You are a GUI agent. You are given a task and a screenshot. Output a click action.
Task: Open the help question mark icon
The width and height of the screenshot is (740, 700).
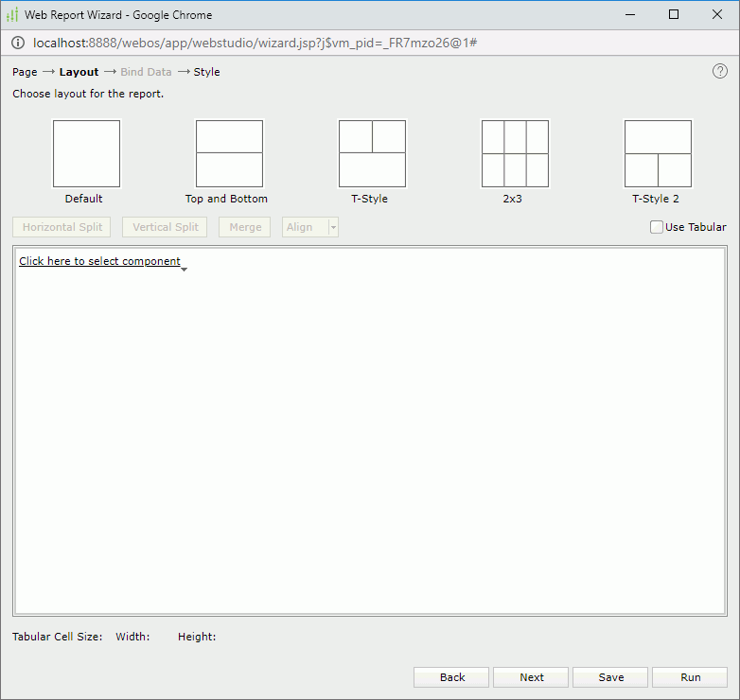(720, 71)
